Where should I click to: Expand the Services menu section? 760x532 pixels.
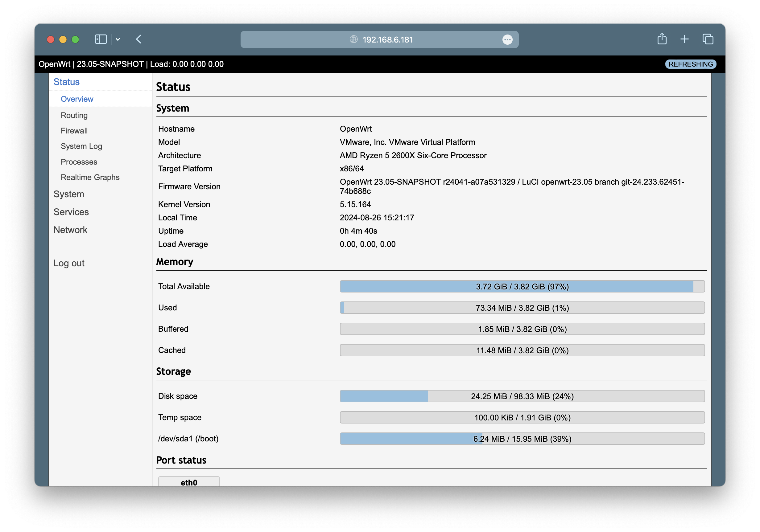click(x=71, y=212)
